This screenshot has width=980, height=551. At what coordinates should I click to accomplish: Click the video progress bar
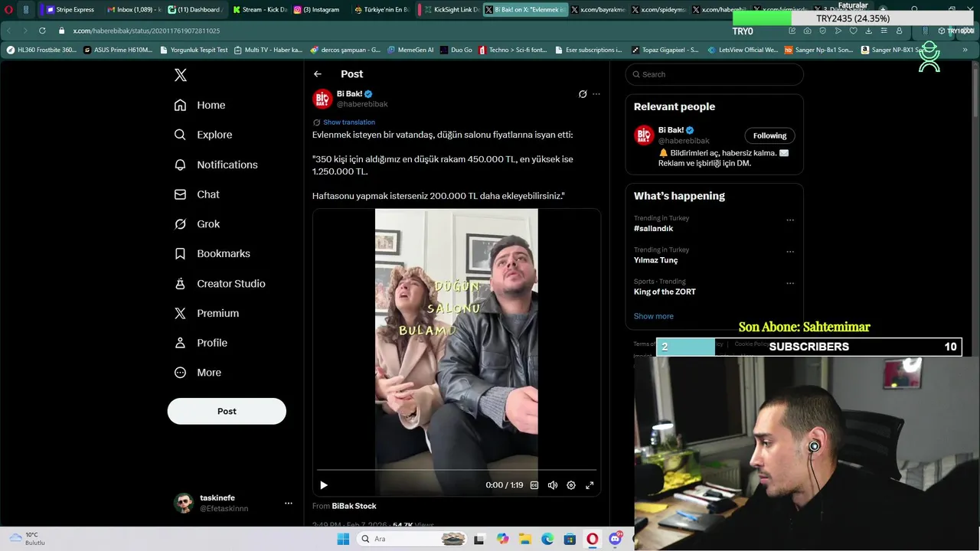(x=456, y=470)
